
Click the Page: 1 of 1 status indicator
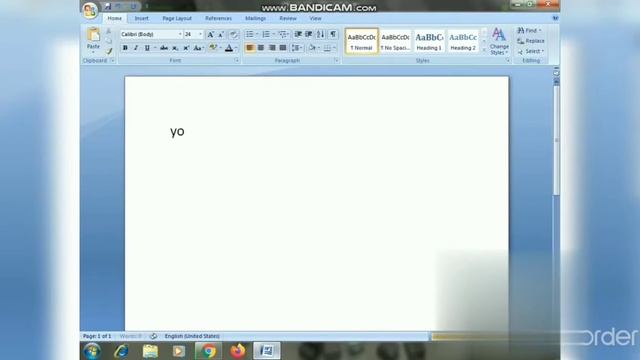coord(97,336)
